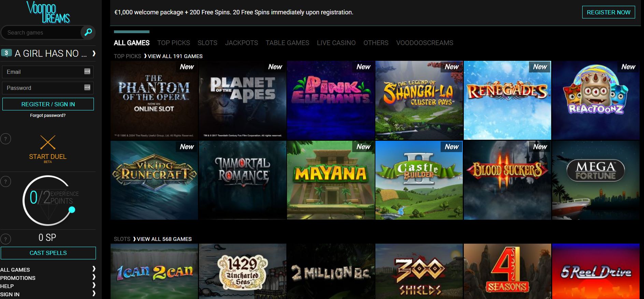Launch the Pink Elephants game
The image size is (644, 299).
331,100
